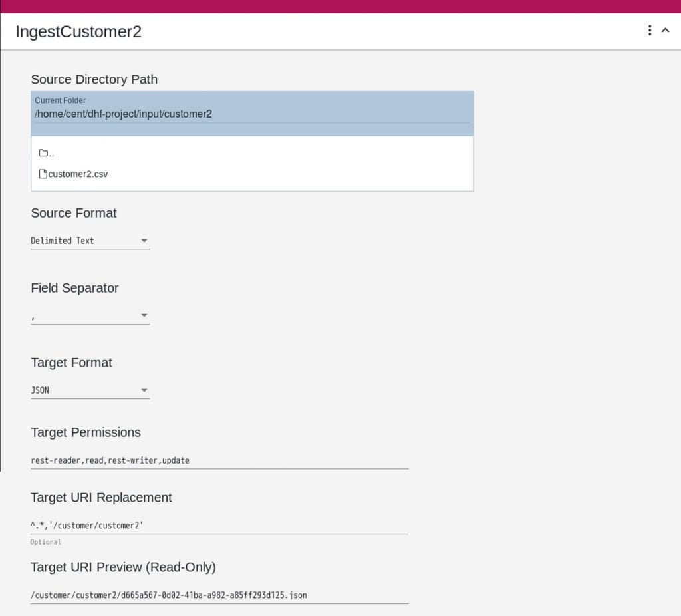681x616 pixels.
Task: Click the 'Optional' hint under URI Replacement
Action: point(46,542)
